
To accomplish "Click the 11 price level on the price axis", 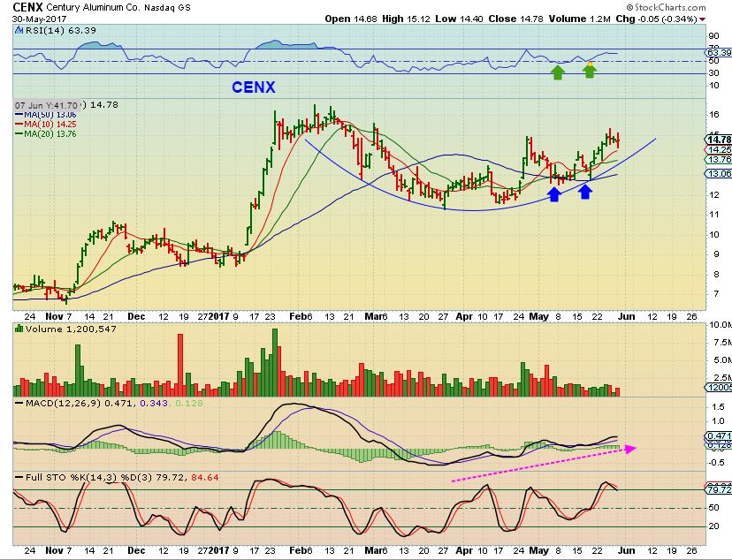I will coord(713,215).
